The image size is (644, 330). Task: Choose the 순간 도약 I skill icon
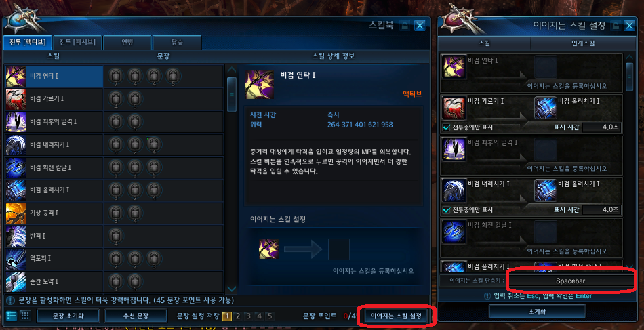(16, 282)
